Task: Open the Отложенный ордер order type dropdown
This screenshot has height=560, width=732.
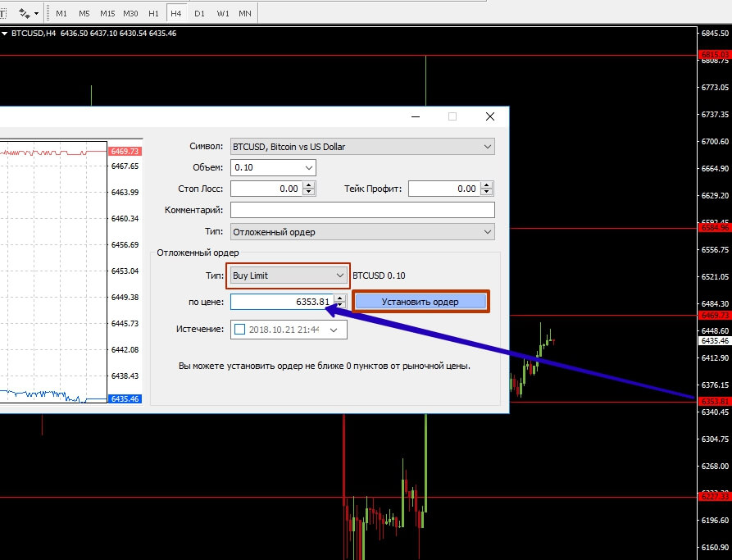Action: point(361,232)
